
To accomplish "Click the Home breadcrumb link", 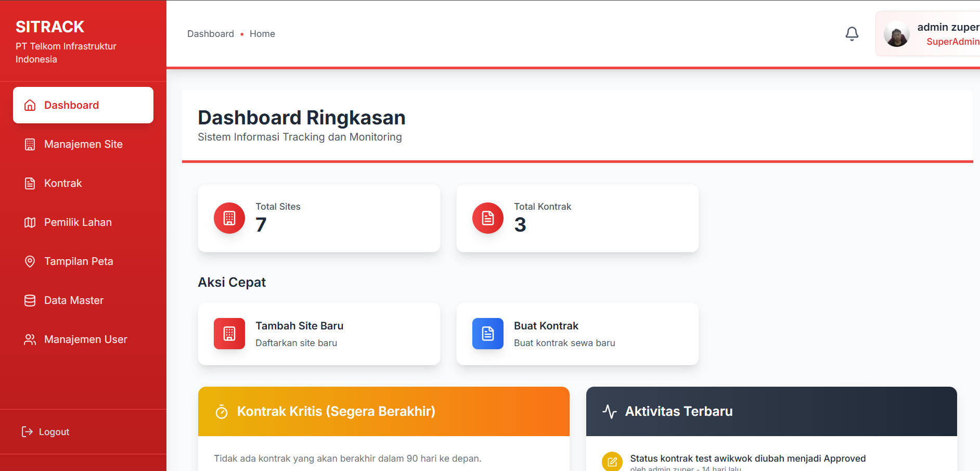I will pos(262,34).
